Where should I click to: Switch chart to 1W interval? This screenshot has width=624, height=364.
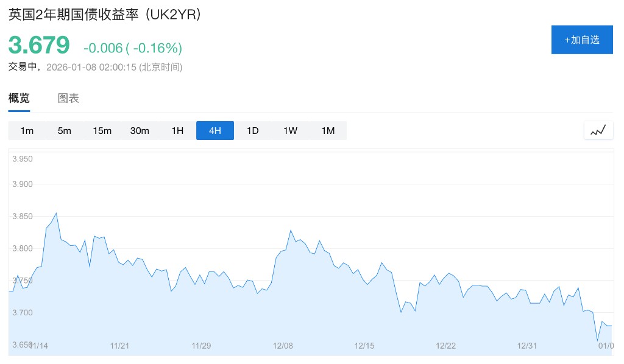(x=290, y=131)
